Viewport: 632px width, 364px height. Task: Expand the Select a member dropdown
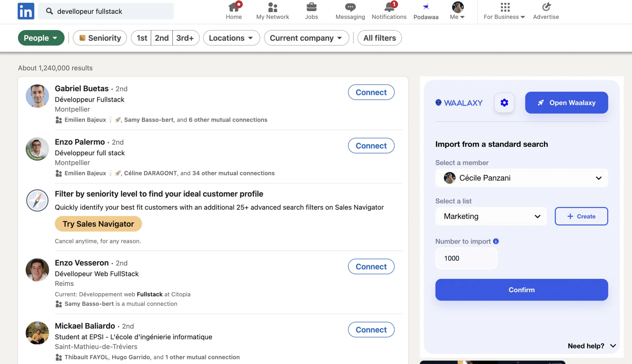[522, 178]
